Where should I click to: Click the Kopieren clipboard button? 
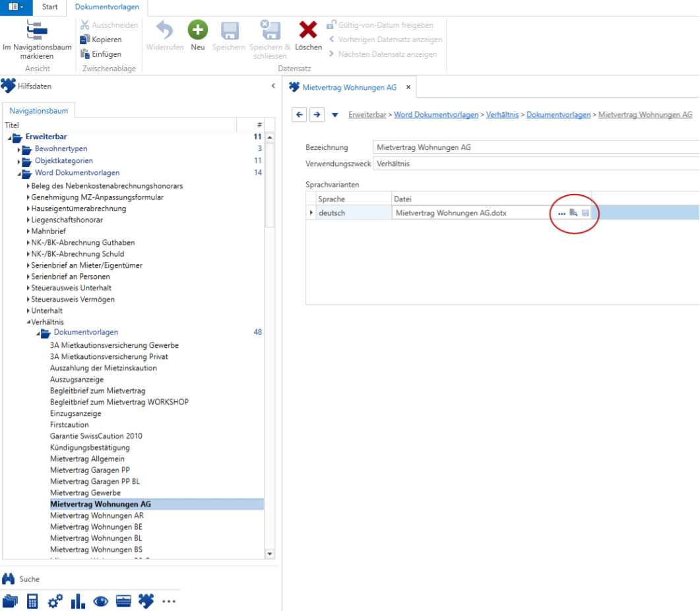click(101, 40)
